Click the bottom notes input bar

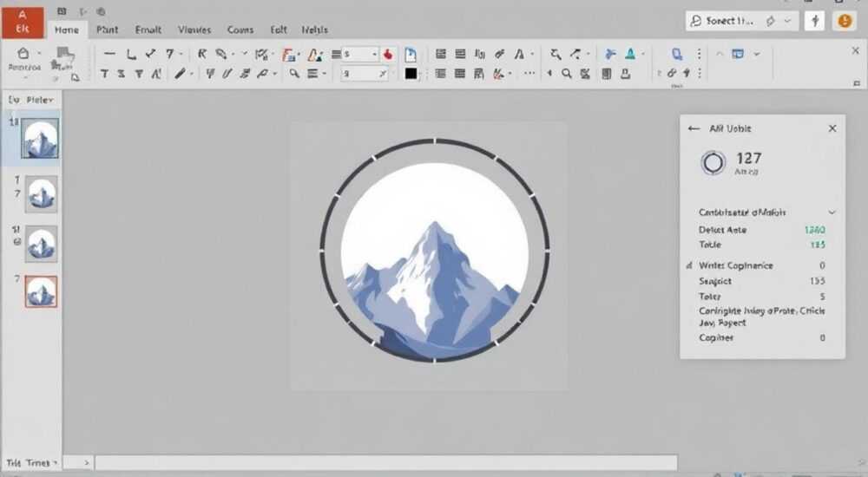coord(386,462)
